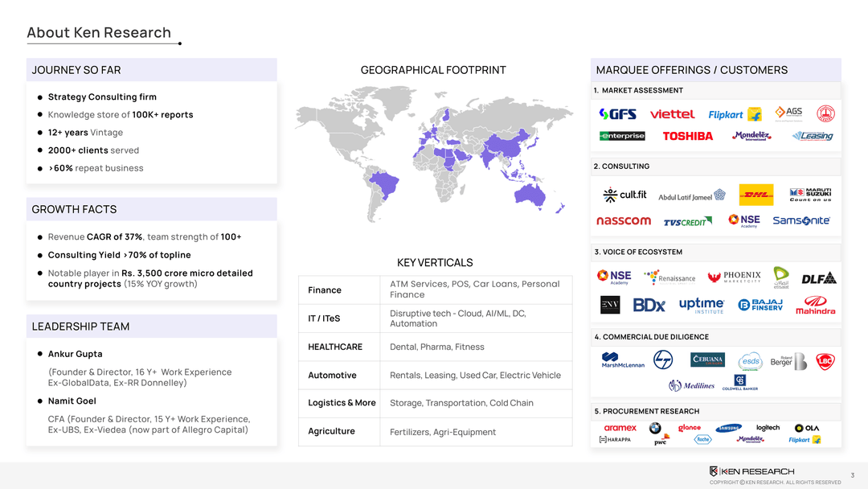Click the Agriculture row label

pyautogui.click(x=331, y=431)
